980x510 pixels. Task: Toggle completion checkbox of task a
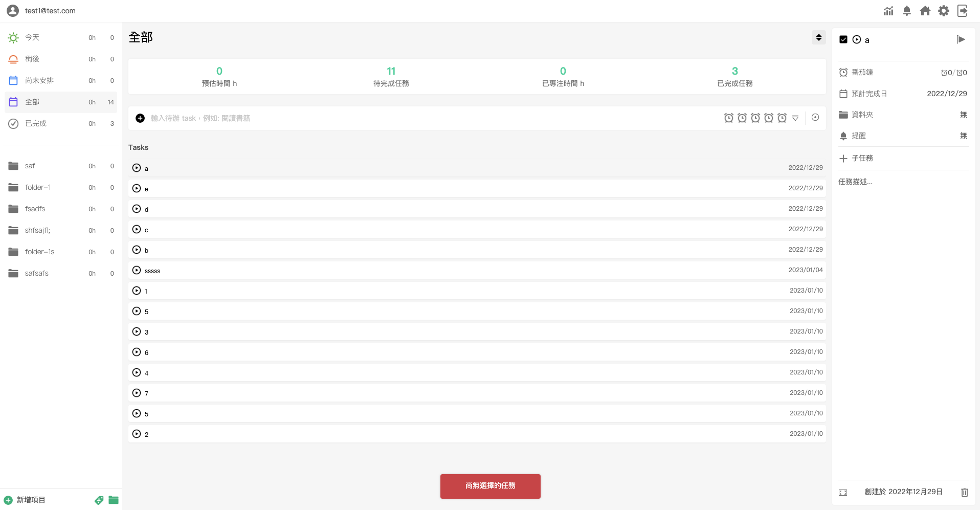click(x=843, y=39)
